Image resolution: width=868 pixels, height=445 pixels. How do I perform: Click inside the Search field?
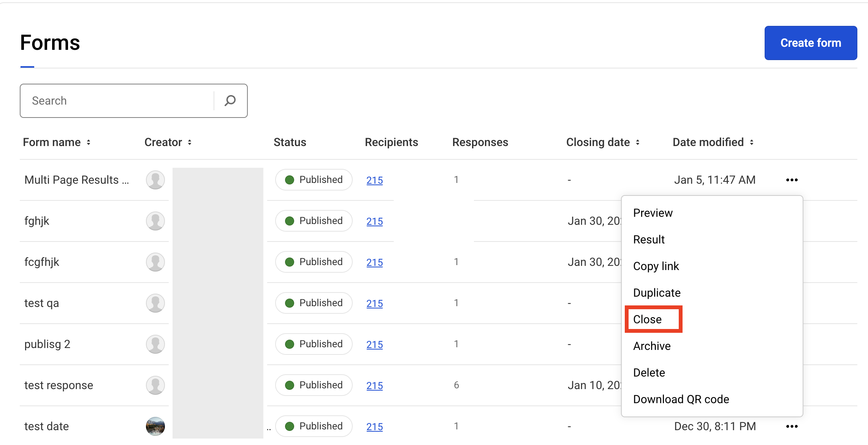point(114,100)
